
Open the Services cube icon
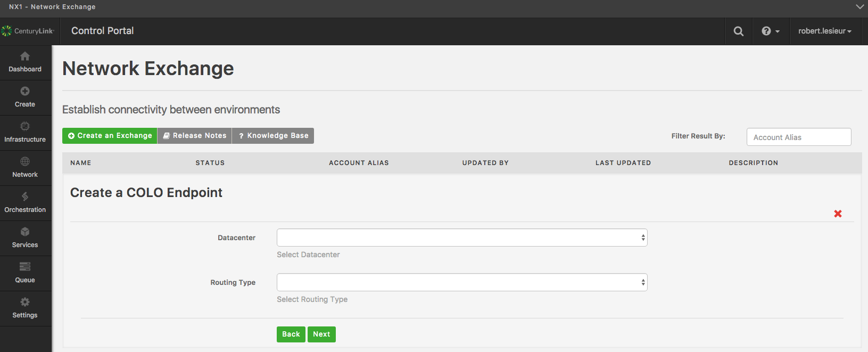pyautogui.click(x=25, y=232)
